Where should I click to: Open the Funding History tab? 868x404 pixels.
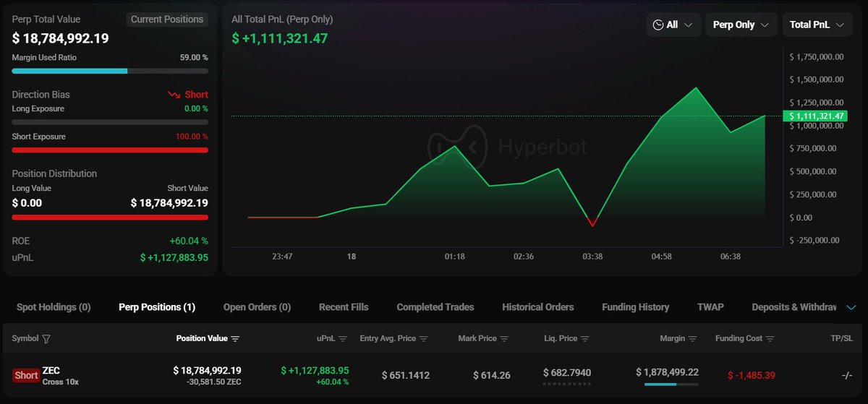coord(635,307)
